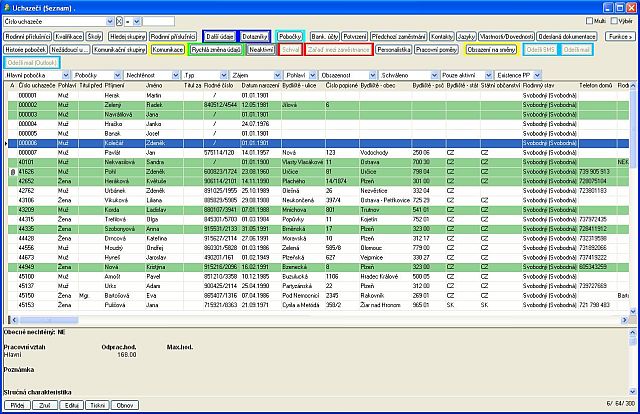The width and height of the screenshot is (640, 414).
Task: Click the filter value input field
Action: pyautogui.click(x=158, y=21)
